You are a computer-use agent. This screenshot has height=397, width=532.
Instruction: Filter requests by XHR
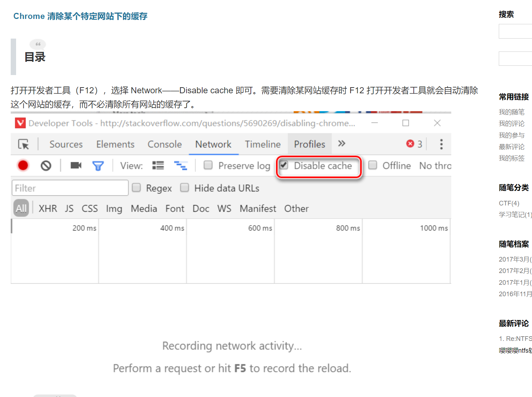pos(48,209)
